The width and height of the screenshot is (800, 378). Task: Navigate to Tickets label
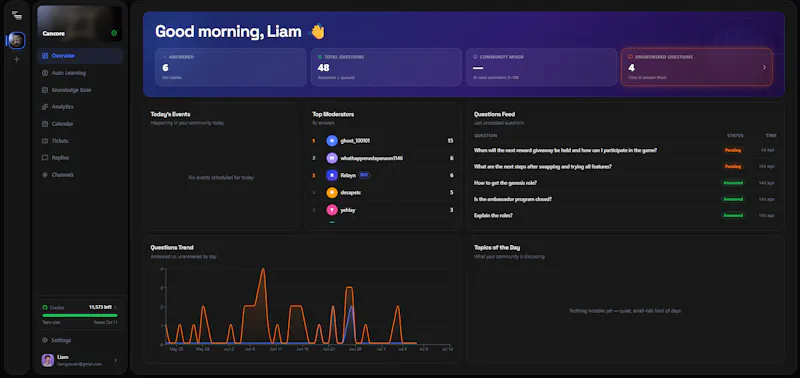click(60, 141)
